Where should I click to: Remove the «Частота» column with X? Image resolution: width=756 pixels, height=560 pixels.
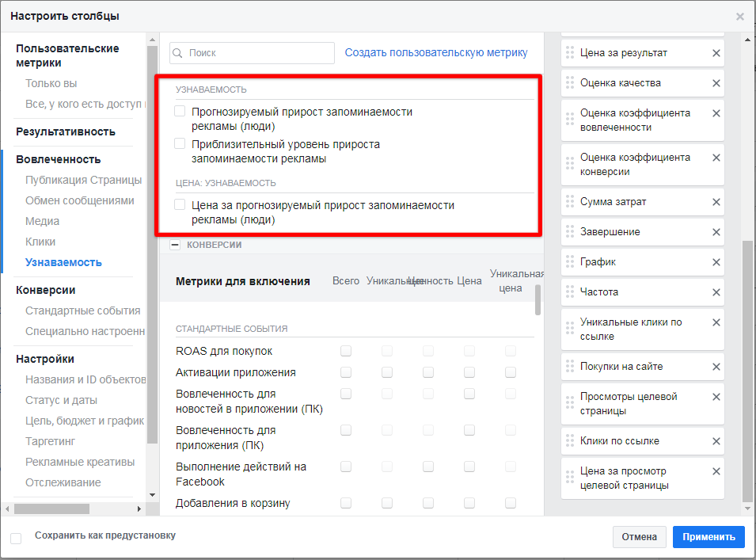(x=716, y=292)
